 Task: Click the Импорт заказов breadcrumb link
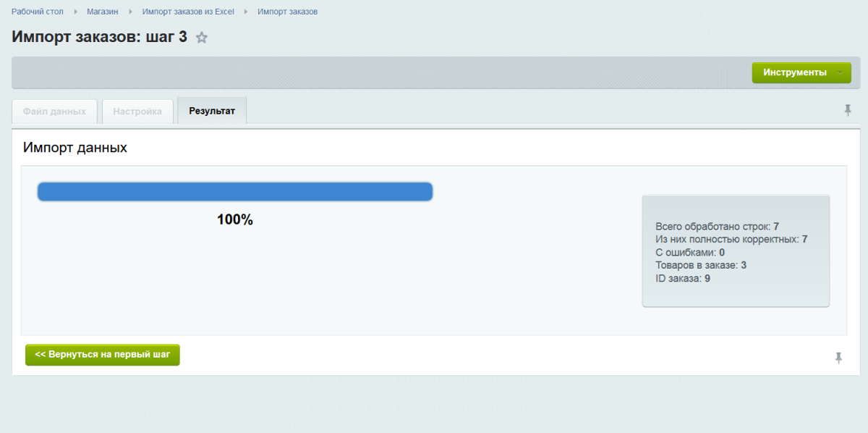click(x=287, y=12)
